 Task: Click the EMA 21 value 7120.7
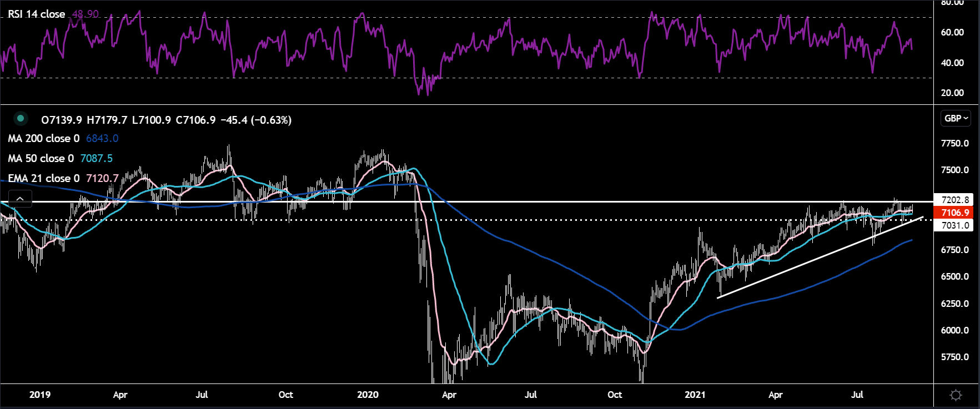tap(102, 178)
